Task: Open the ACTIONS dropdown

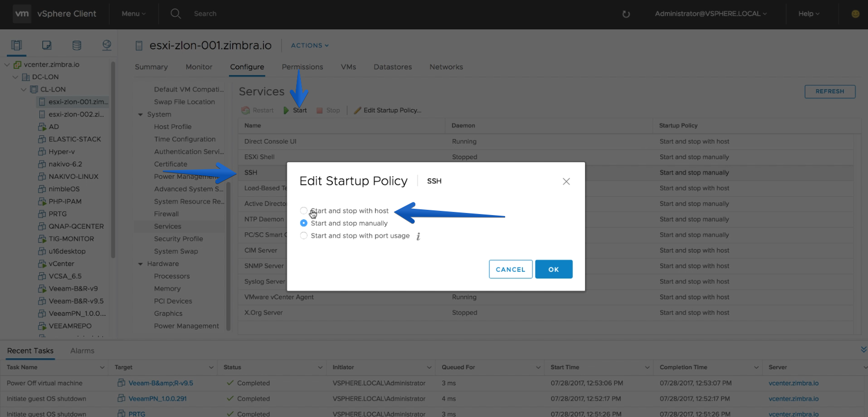Action: pos(310,46)
